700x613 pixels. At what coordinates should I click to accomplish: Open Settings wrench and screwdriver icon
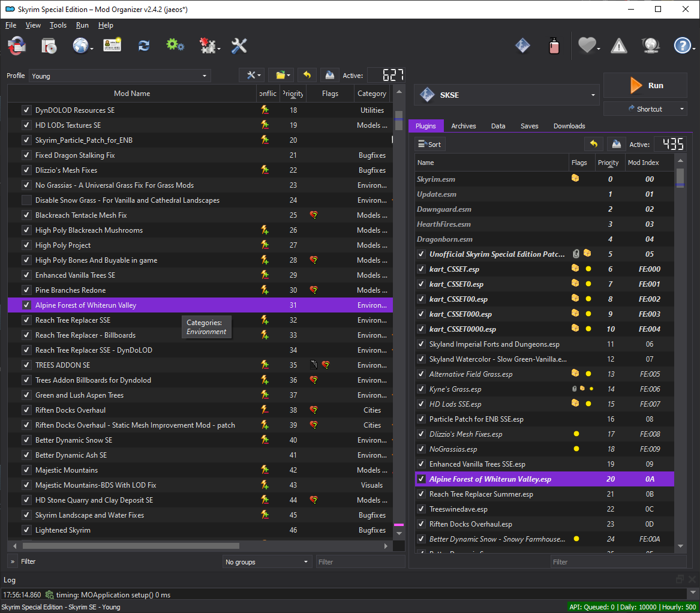(239, 46)
